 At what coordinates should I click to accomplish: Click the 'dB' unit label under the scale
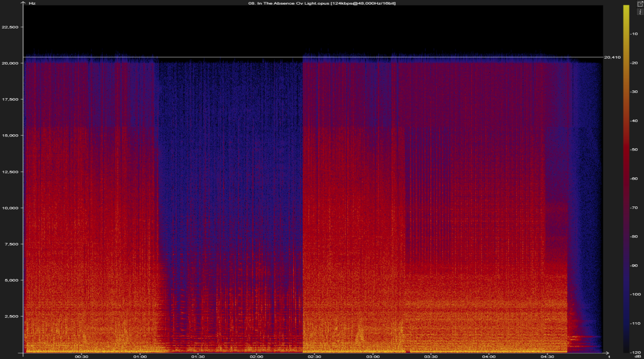(637, 357)
